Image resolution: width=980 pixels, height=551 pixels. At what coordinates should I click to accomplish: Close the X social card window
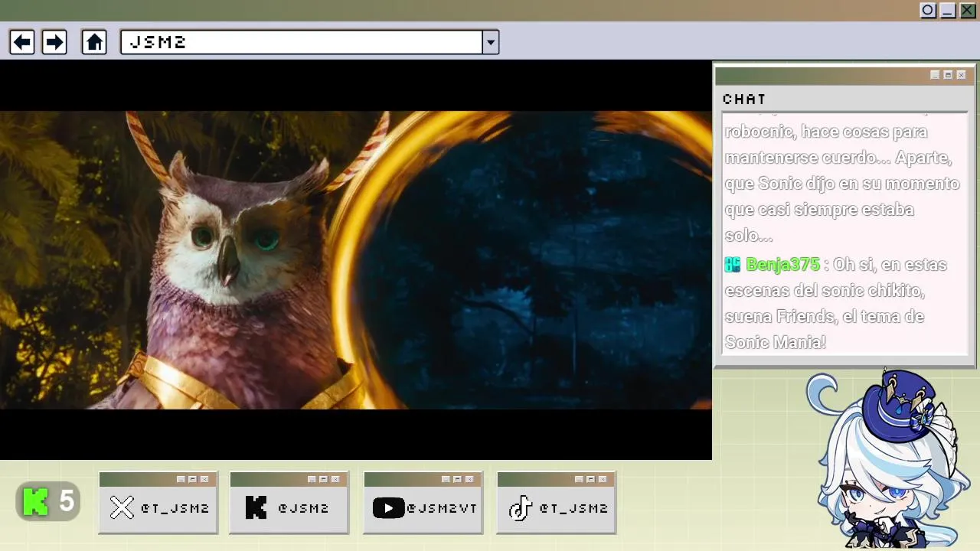point(204,479)
